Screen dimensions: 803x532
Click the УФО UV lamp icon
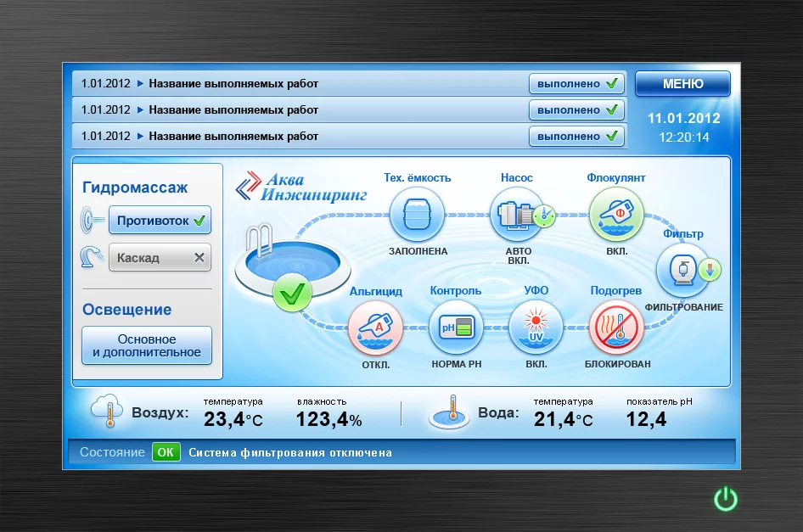pyautogui.click(x=536, y=328)
